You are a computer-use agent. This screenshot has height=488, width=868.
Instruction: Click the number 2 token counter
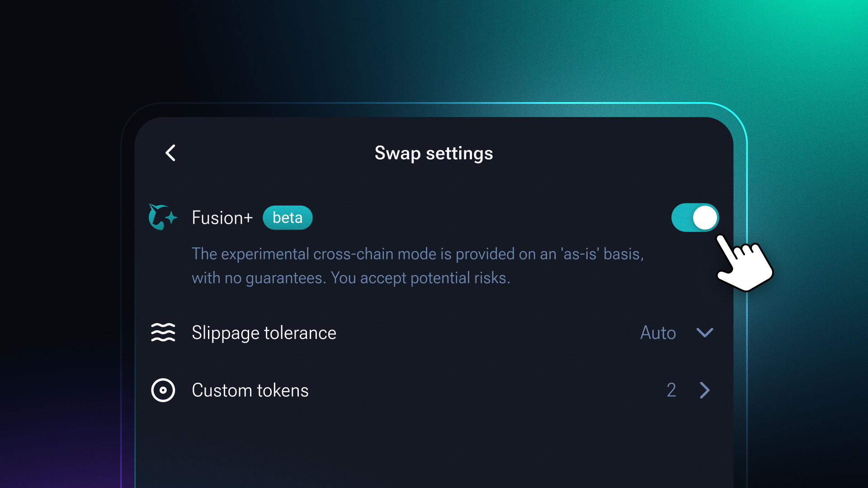[672, 390]
